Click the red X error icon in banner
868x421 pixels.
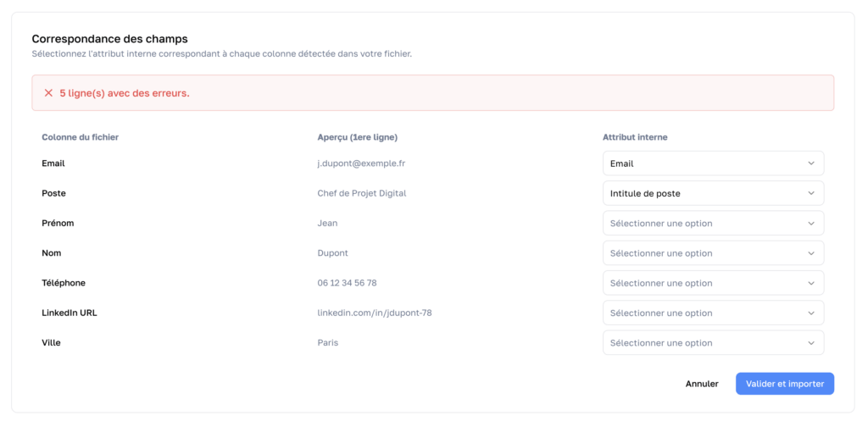[x=48, y=93]
